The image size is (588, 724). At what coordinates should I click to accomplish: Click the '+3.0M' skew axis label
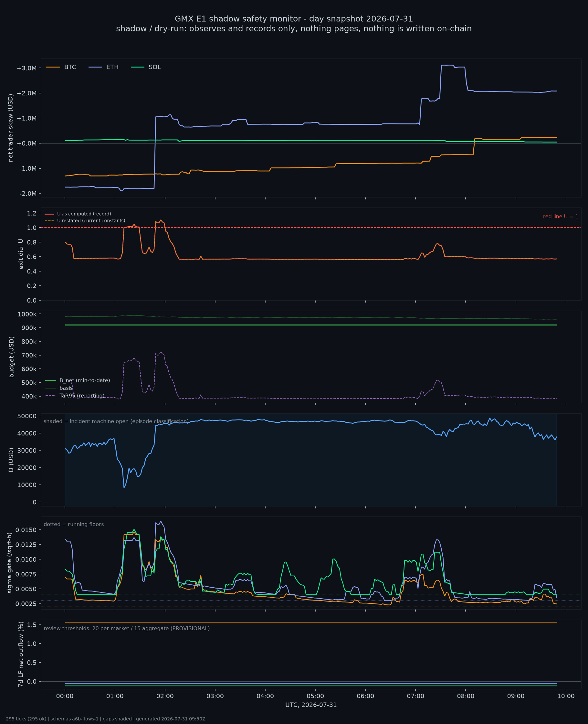[x=26, y=68]
